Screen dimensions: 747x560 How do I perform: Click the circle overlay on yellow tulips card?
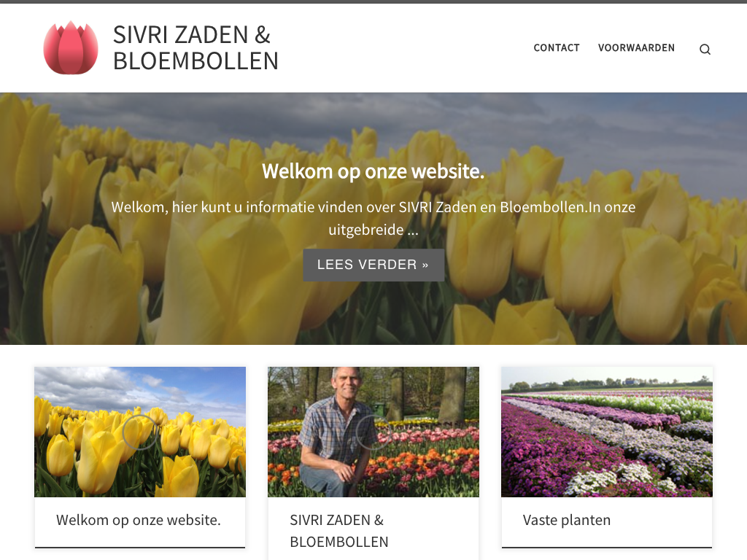coord(140,432)
